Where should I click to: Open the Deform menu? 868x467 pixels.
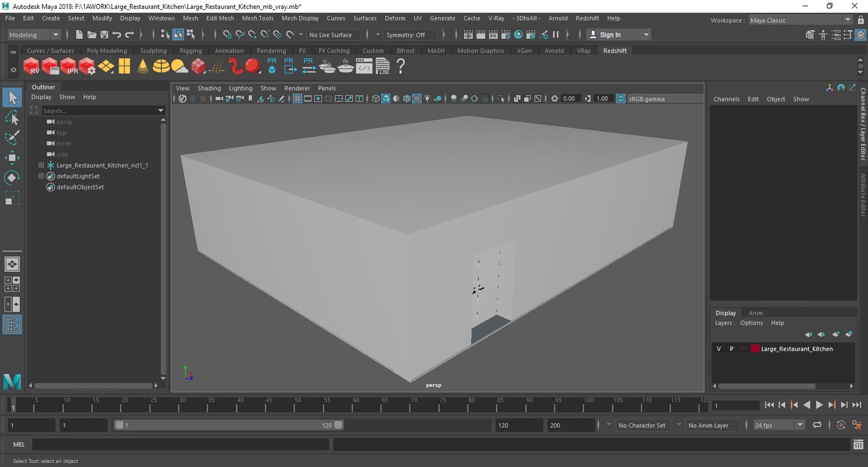tap(395, 18)
